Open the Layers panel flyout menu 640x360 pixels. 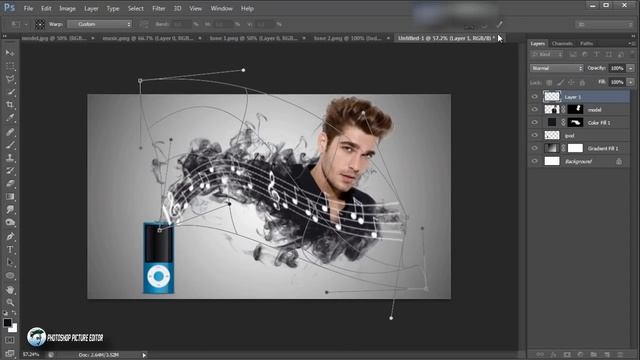[x=632, y=43]
